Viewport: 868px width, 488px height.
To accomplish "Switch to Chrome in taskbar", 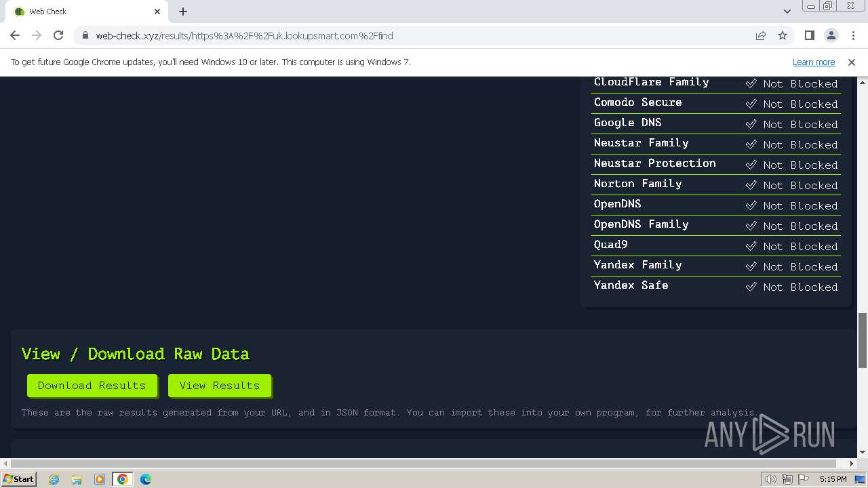I will coord(123,479).
